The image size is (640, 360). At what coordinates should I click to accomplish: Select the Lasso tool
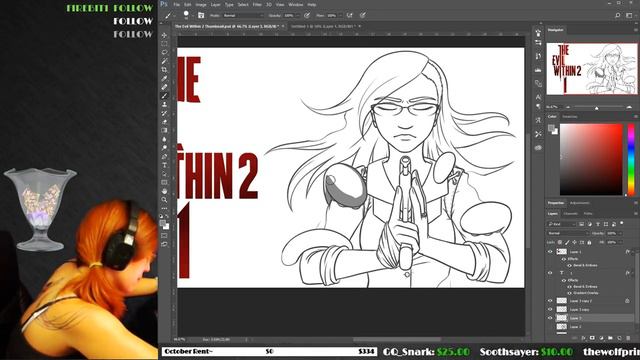point(164,53)
